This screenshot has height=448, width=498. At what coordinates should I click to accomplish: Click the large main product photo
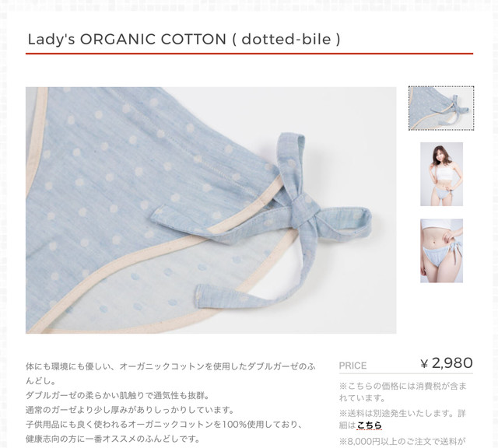[x=211, y=210]
